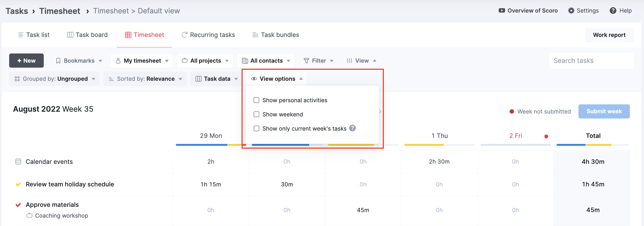
Task: Click the 45m cell for Approve materials
Action: pos(363,210)
